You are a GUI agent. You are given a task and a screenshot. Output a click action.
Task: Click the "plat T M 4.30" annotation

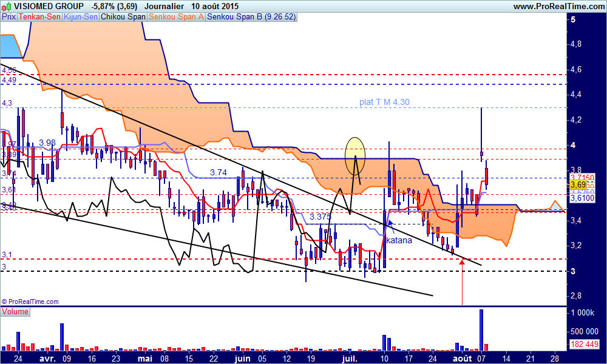(384, 102)
